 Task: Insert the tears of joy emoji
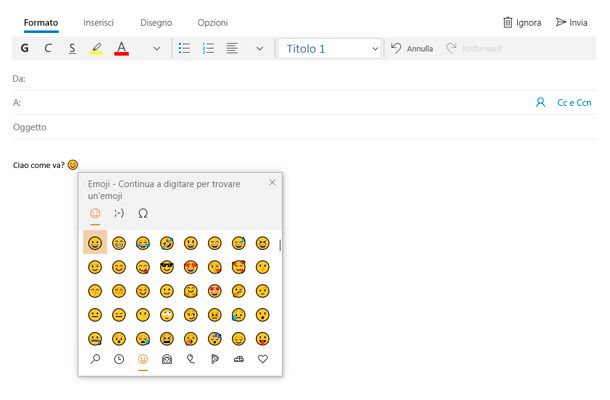[x=143, y=243]
